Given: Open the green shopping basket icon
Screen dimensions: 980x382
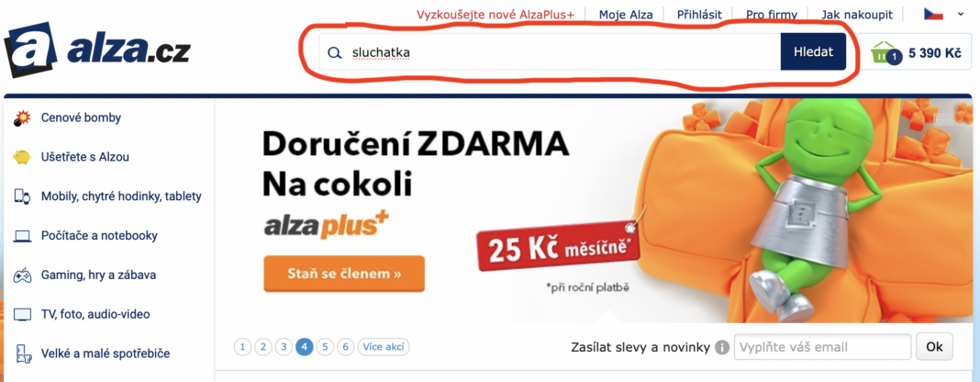Looking at the screenshot, I should [x=882, y=52].
